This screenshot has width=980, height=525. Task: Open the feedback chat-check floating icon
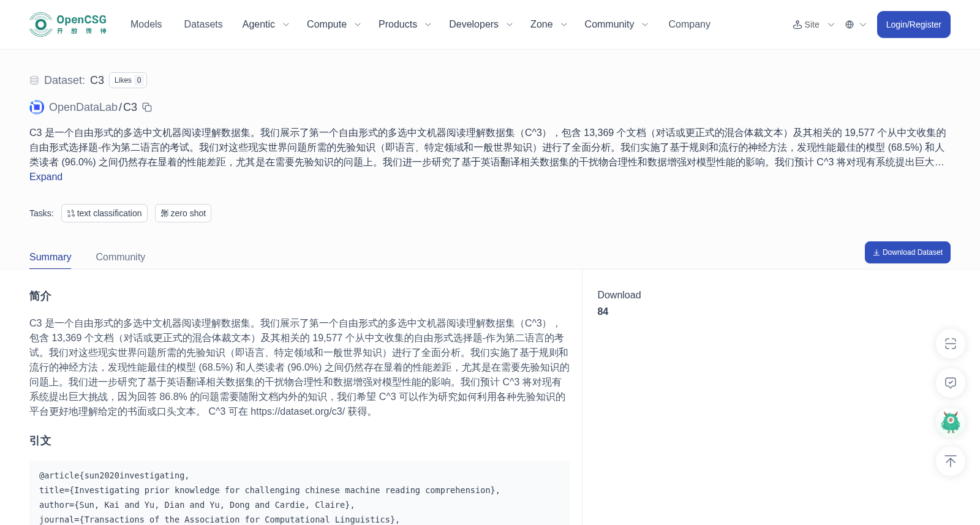point(951,383)
